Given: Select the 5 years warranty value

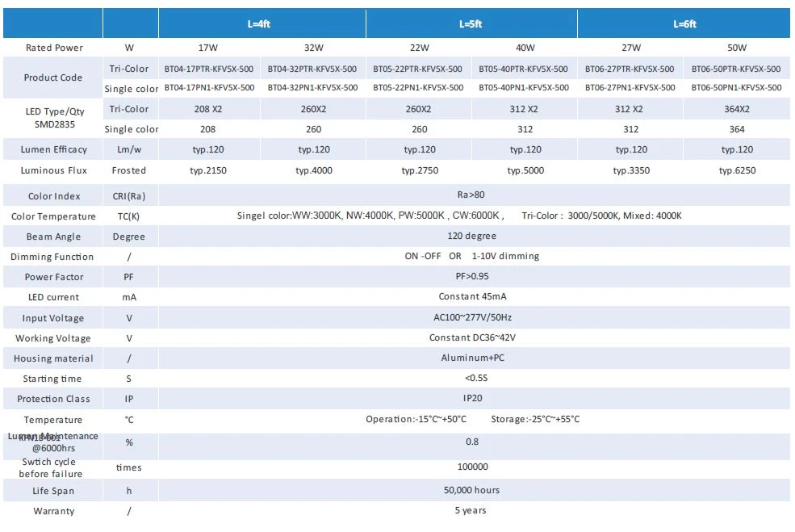Looking at the screenshot, I should [471, 511].
